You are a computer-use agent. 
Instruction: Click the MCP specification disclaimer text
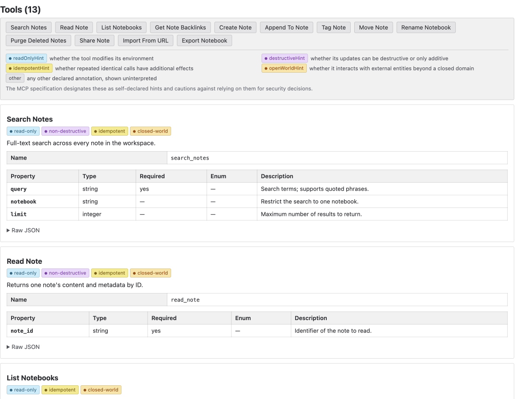tap(159, 89)
